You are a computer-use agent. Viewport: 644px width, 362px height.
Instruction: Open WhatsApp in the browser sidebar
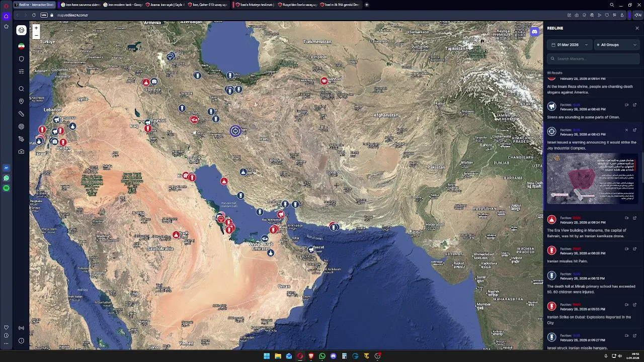click(x=6, y=178)
